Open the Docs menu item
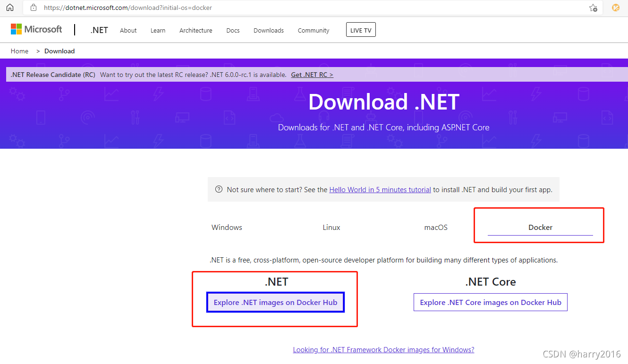628x364 pixels. point(233,30)
